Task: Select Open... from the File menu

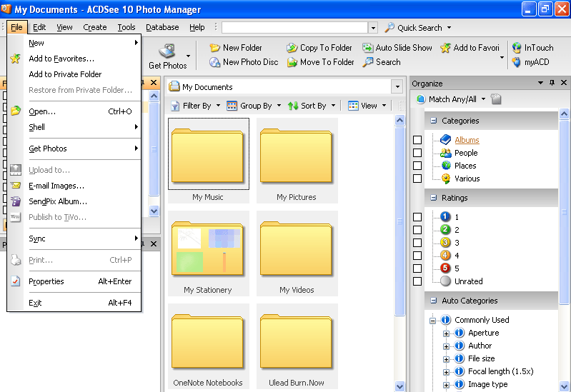Action: click(x=74, y=111)
